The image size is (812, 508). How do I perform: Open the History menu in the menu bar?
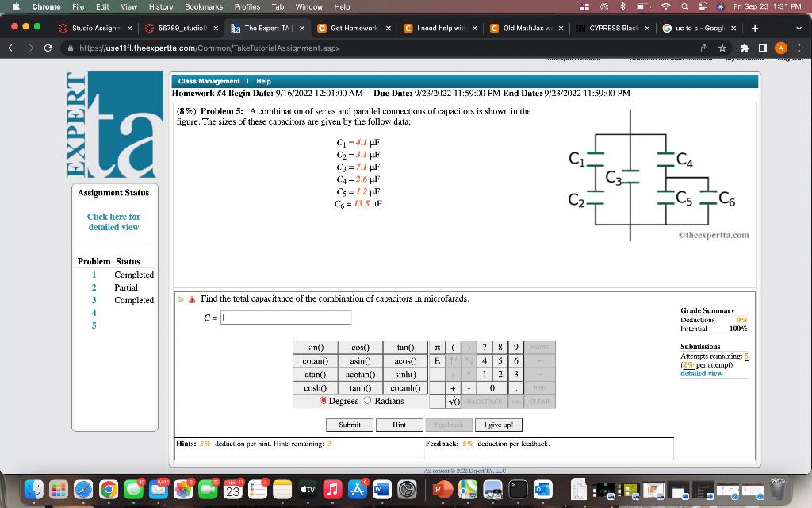[160, 6]
